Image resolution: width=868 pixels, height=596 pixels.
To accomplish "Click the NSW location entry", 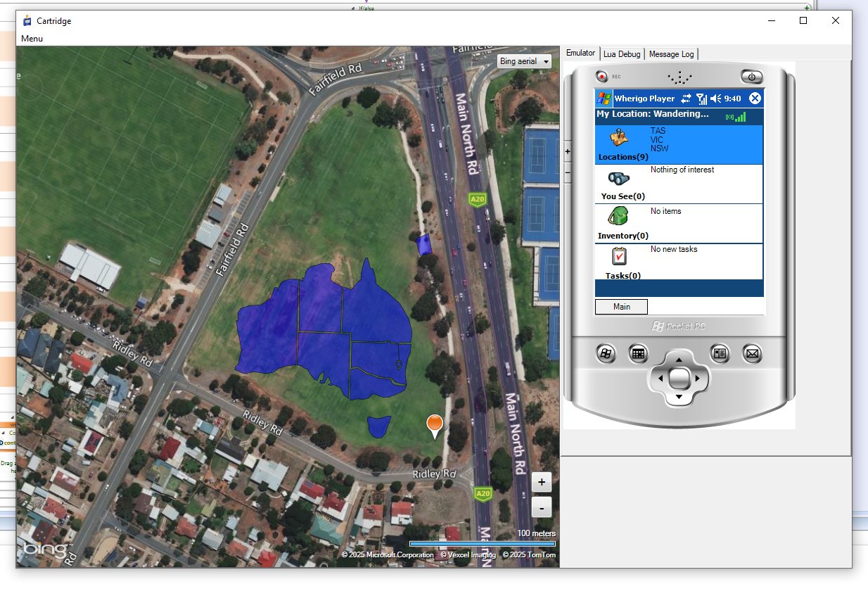I will [659, 148].
